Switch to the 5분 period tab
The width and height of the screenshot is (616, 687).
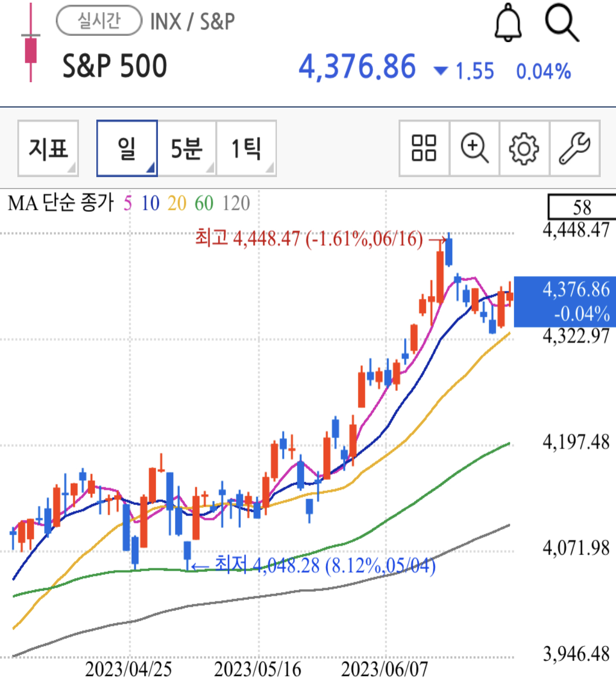coord(187,148)
